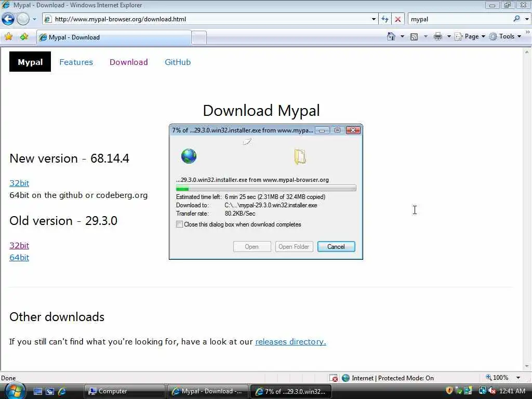This screenshot has height=399, width=532.
Task: Click the Cancel button in download dialog
Action: point(336,247)
